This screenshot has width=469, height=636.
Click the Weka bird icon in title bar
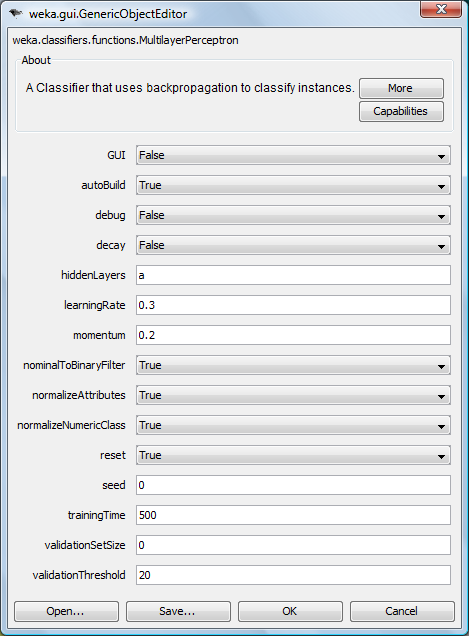(x=15, y=13)
